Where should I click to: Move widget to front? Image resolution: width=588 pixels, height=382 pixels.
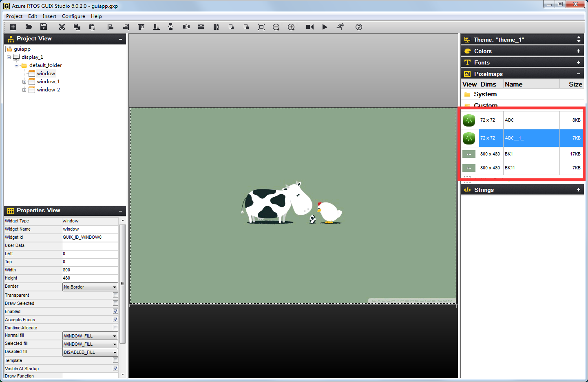pyautogui.click(x=231, y=27)
